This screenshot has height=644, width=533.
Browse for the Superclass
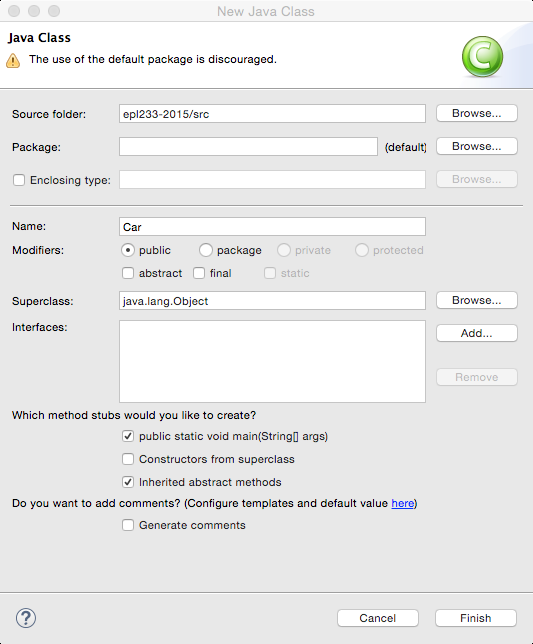coord(476,300)
